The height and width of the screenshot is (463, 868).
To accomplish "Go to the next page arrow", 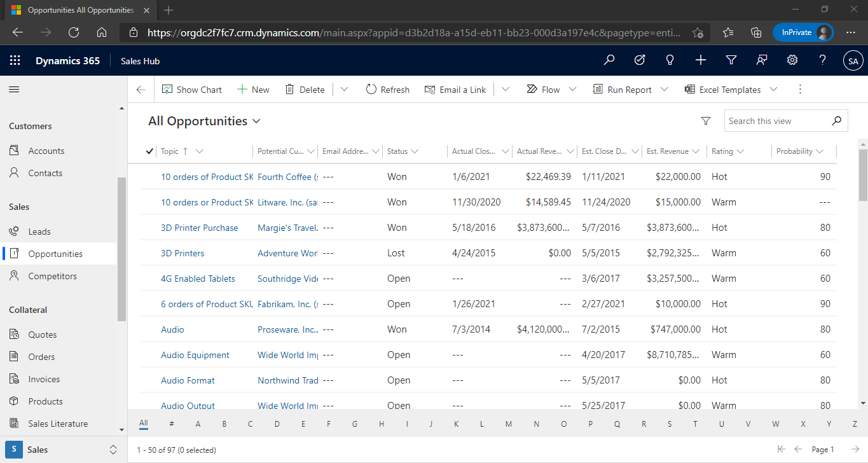I will pos(856,450).
